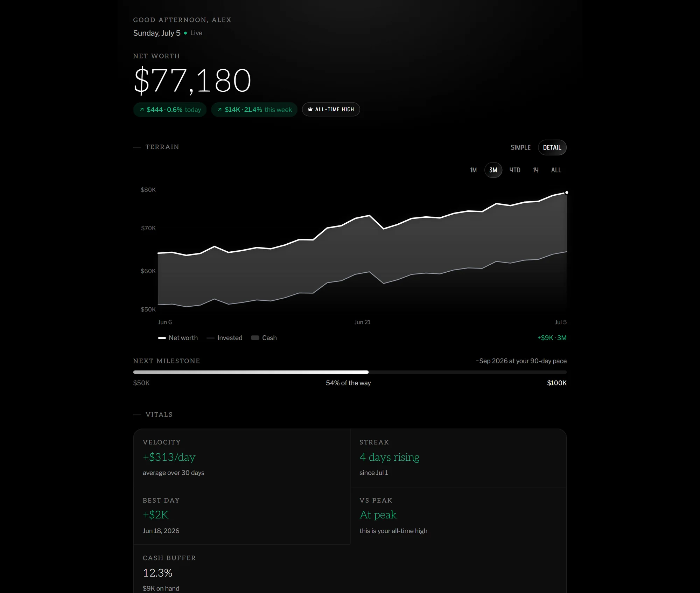Screen dimensions: 700x593
Task: Switch chart to DETAIL view
Action: pyautogui.click(x=552, y=147)
